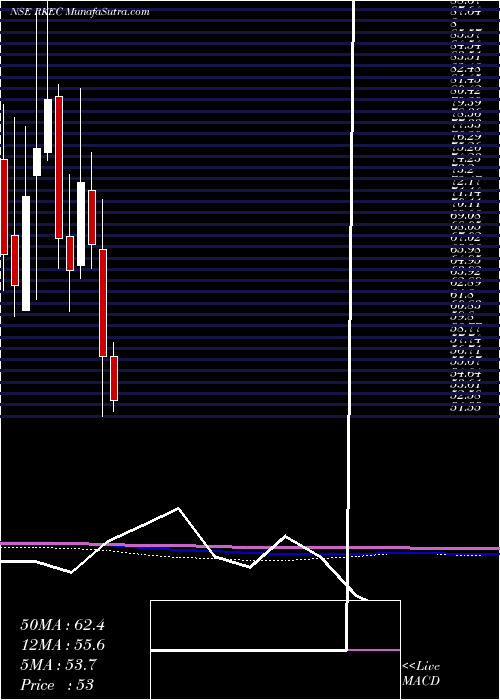Image resolution: width=500 pixels, height=700 pixels.
Task: Click the 80.42 price axis label
Action: 466,91
